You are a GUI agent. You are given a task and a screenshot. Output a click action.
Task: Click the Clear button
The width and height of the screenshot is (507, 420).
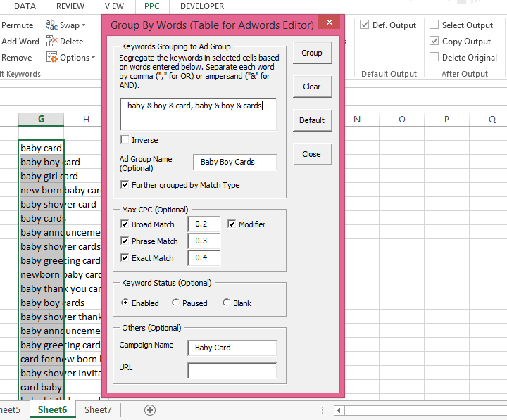[312, 87]
